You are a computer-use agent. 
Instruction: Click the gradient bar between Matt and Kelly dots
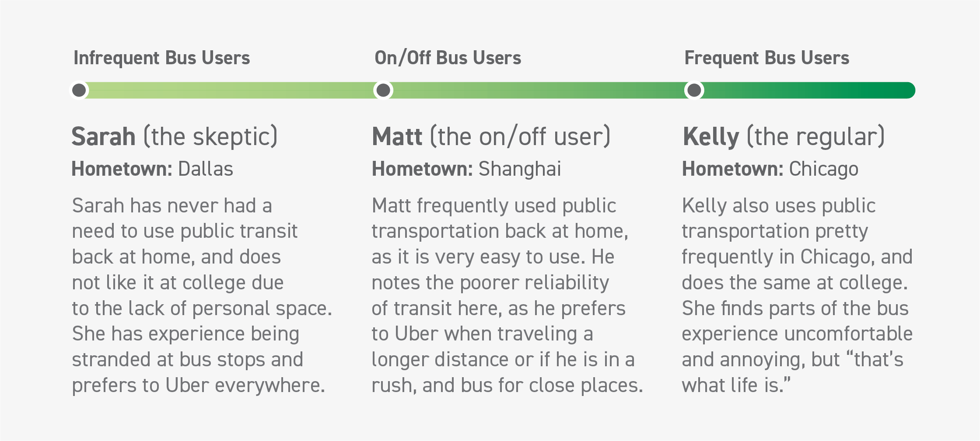539,90
